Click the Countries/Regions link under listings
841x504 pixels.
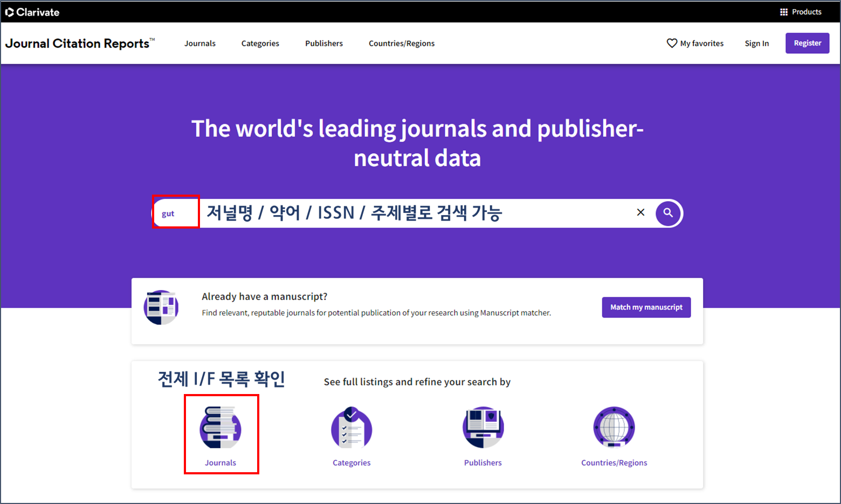click(614, 462)
